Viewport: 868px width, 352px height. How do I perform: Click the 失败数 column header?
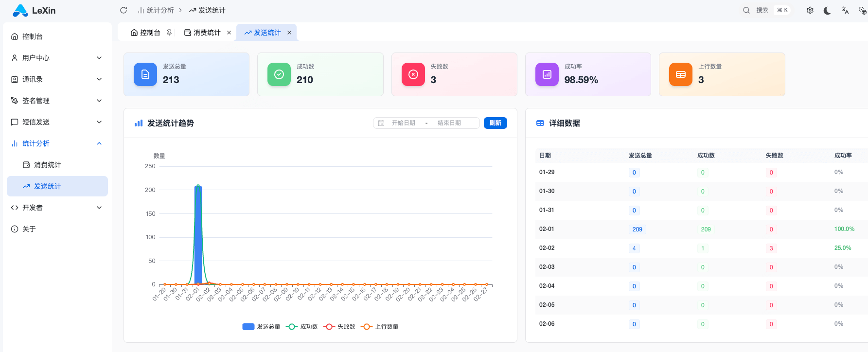click(775, 156)
